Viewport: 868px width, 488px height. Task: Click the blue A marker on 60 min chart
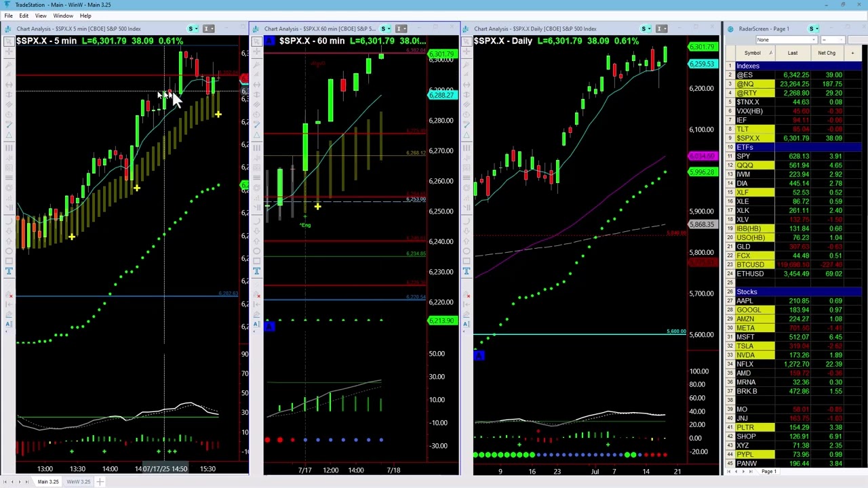[269, 327]
